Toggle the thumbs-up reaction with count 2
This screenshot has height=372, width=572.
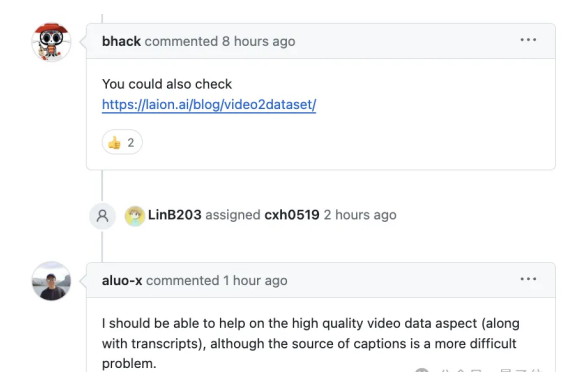(x=122, y=142)
